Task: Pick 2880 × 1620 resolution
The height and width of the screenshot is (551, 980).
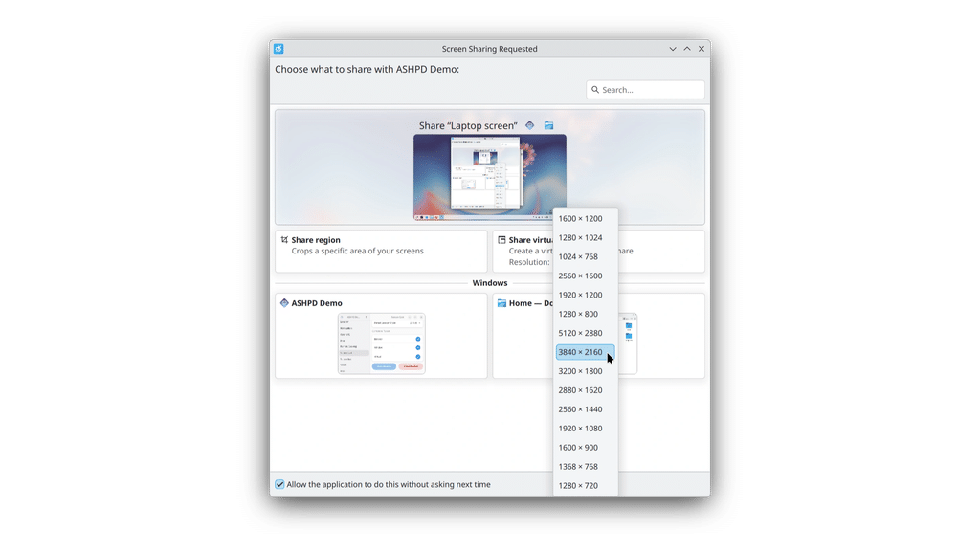Action: (586, 390)
